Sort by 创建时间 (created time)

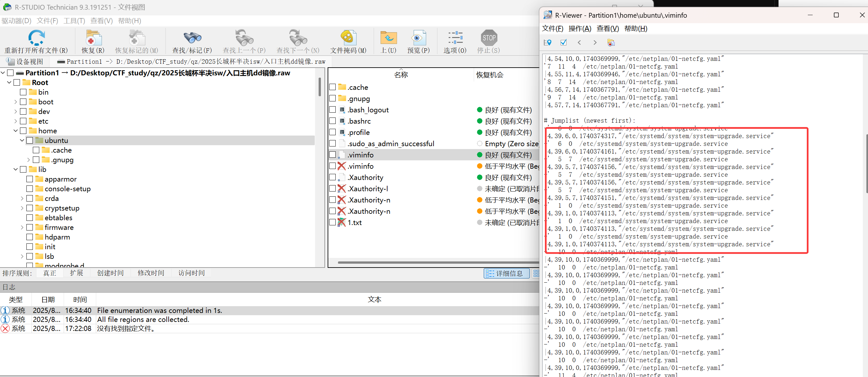pyautogui.click(x=110, y=273)
